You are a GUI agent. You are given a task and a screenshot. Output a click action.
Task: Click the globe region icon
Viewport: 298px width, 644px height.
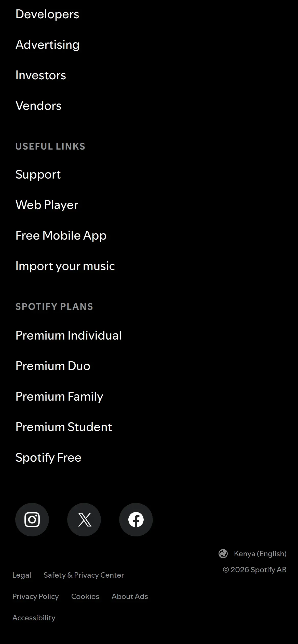click(223, 554)
